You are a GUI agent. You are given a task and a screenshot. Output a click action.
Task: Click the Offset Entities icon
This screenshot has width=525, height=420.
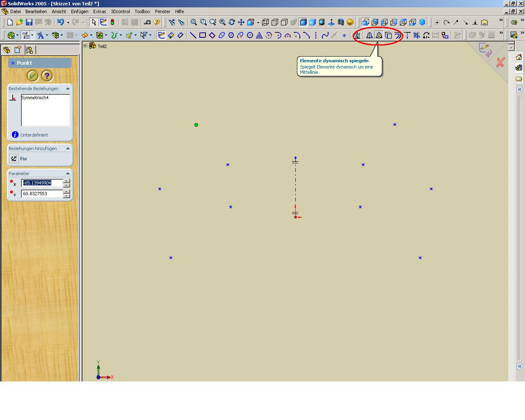tap(398, 35)
